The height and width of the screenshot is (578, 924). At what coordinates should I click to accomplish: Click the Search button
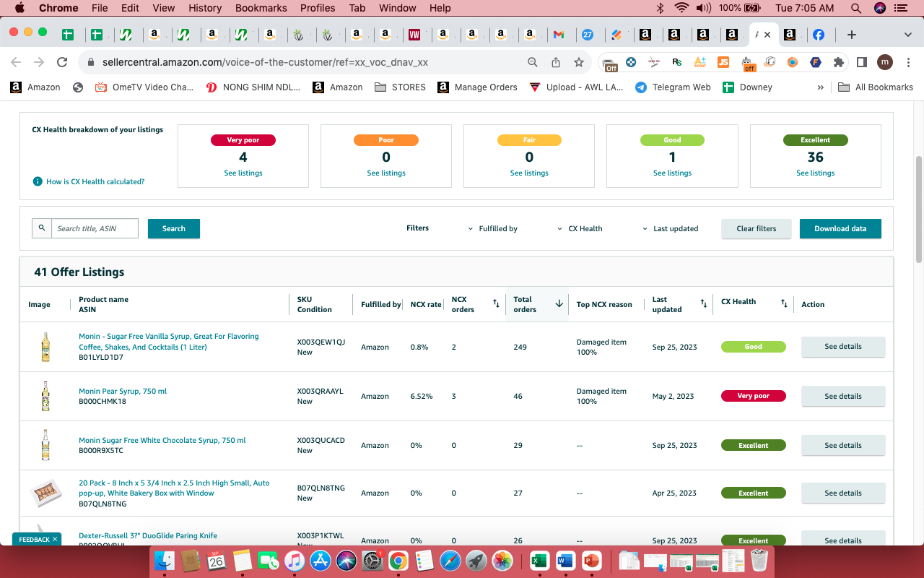[x=174, y=228]
